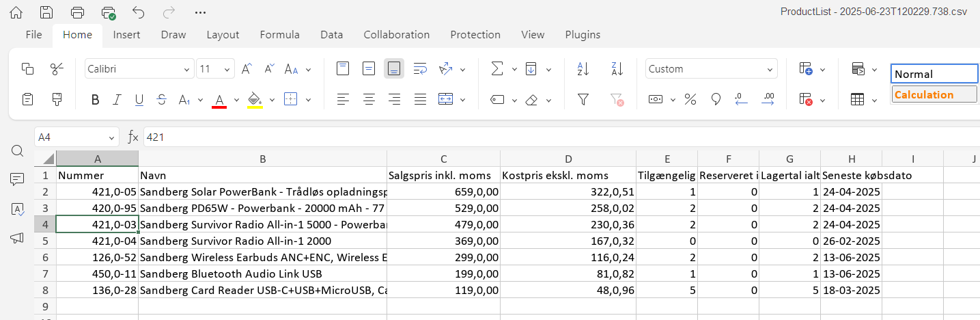
Task: Click the Select All corner of grid
Action: click(x=45, y=159)
